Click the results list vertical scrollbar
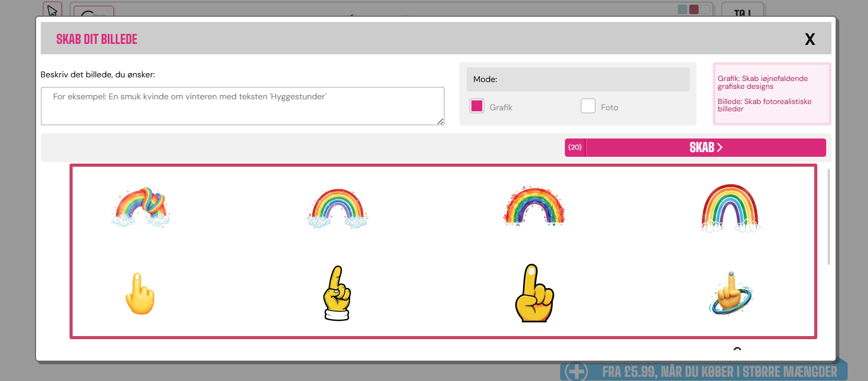The image size is (868, 381). [x=828, y=216]
